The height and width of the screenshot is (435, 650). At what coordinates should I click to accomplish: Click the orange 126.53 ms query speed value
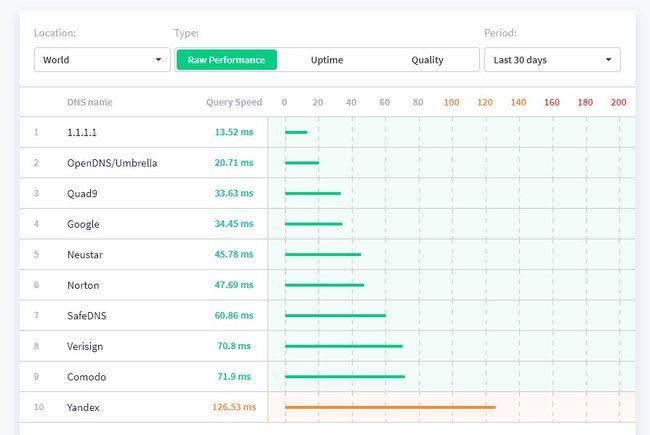click(234, 407)
